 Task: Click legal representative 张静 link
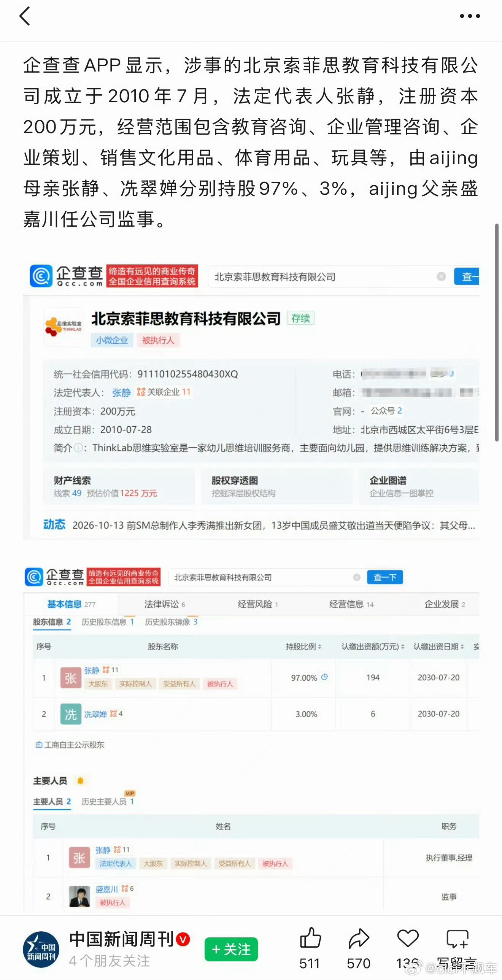point(121,392)
